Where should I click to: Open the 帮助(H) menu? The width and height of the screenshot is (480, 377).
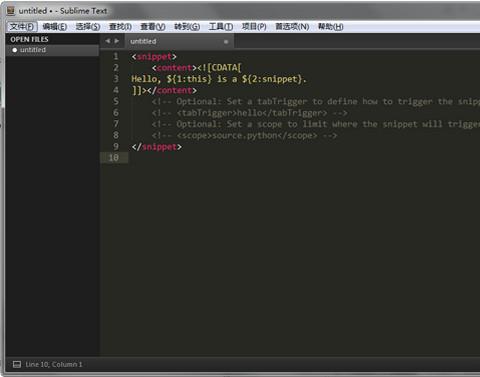331,27
